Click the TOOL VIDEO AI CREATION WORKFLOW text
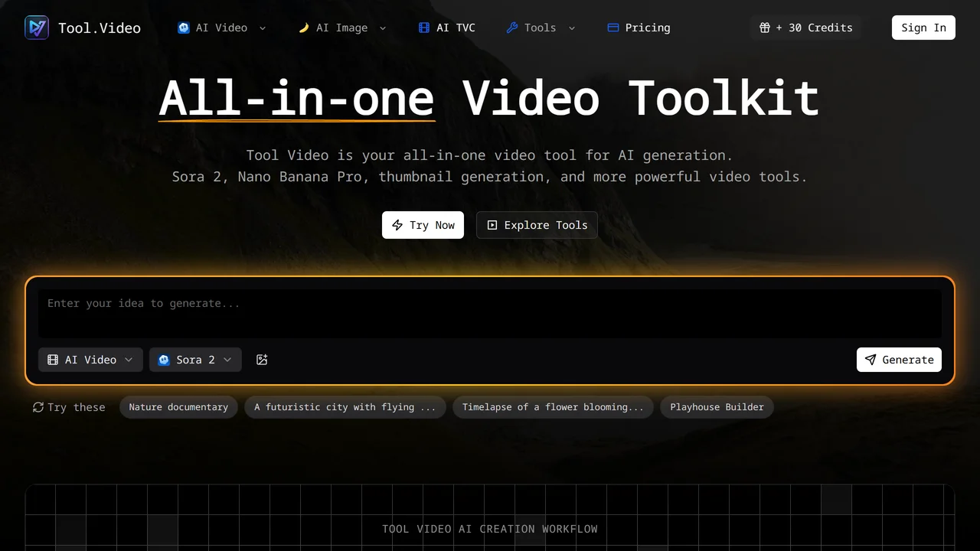 coord(490,529)
